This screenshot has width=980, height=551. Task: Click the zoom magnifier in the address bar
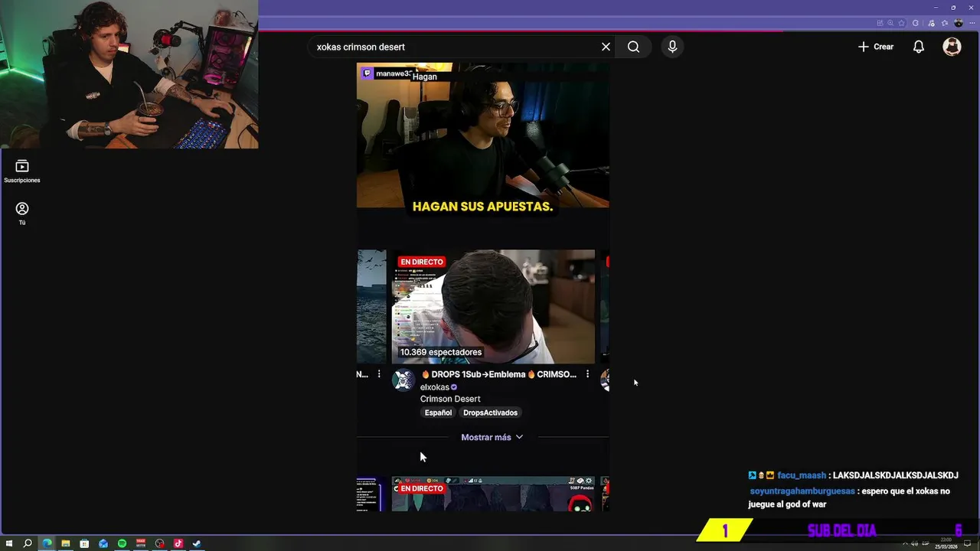[890, 23]
